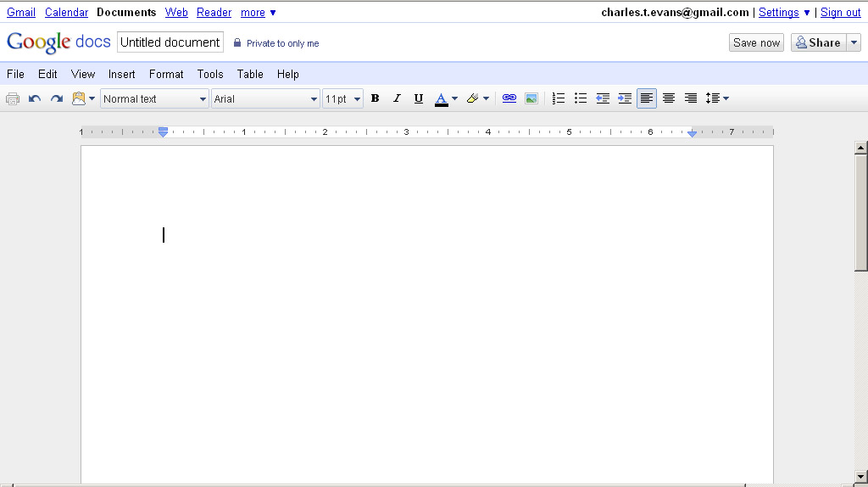
Task: Open the Share button dropdown arrow
Action: point(854,42)
